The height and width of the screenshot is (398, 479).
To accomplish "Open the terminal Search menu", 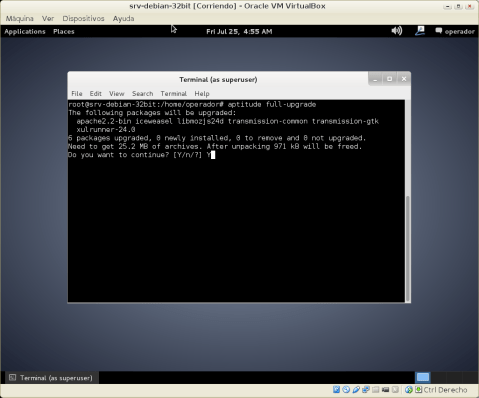I will pos(143,94).
